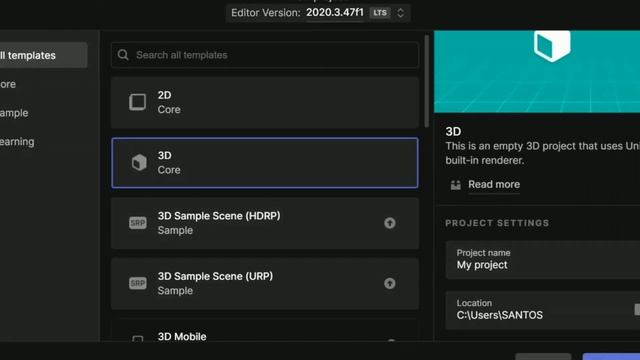Choose the 3D Sample Scene (URP) template
The width and height of the screenshot is (640, 360).
click(x=264, y=284)
